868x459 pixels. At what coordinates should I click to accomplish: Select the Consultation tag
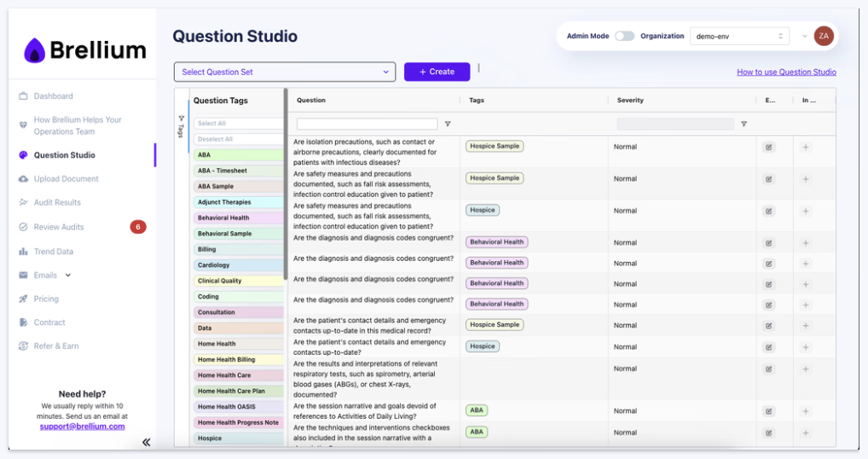pos(239,312)
